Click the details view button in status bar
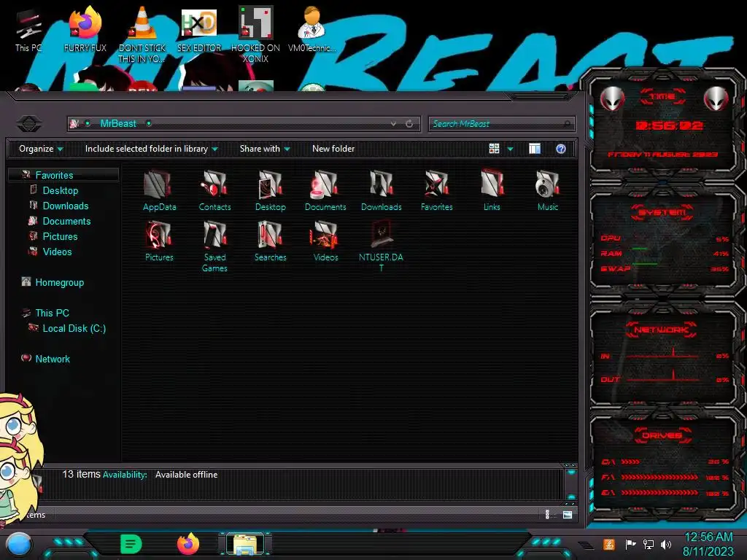Image resolution: width=747 pixels, height=560 pixels. [547, 515]
